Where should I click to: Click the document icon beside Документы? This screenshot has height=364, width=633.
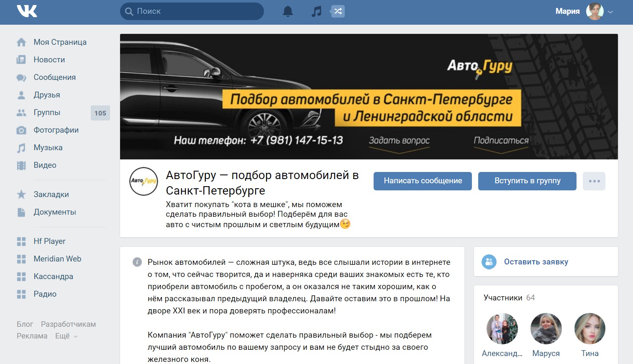pyautogui.click(x=21, y=212)
